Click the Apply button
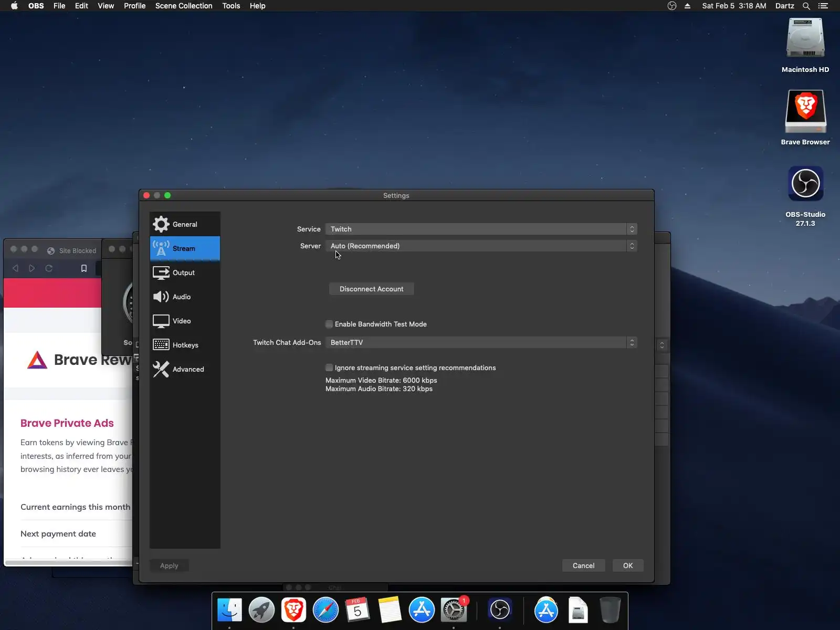Image resolution: width=840 pixels, height=630 pixels. click(169, 565)
